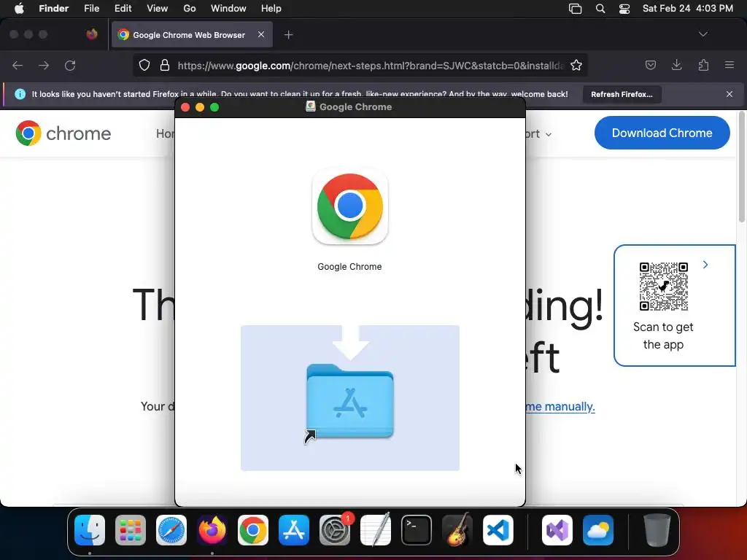
Task: Open Launchpad in the Dock
Action: [130, 530]
